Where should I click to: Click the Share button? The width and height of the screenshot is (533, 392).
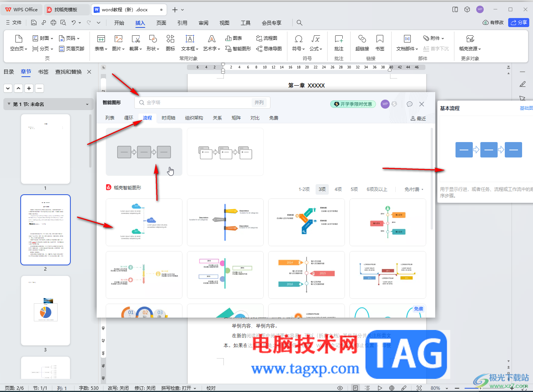(518, 23)
